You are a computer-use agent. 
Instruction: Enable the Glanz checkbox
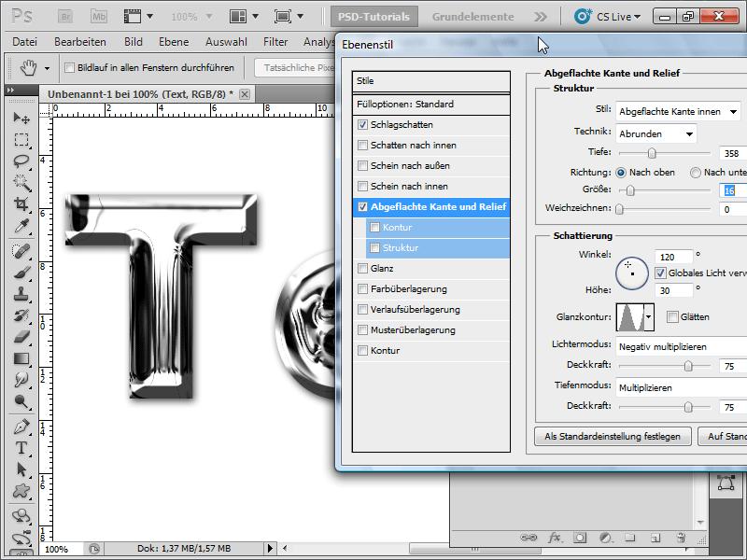coord(362,269)
